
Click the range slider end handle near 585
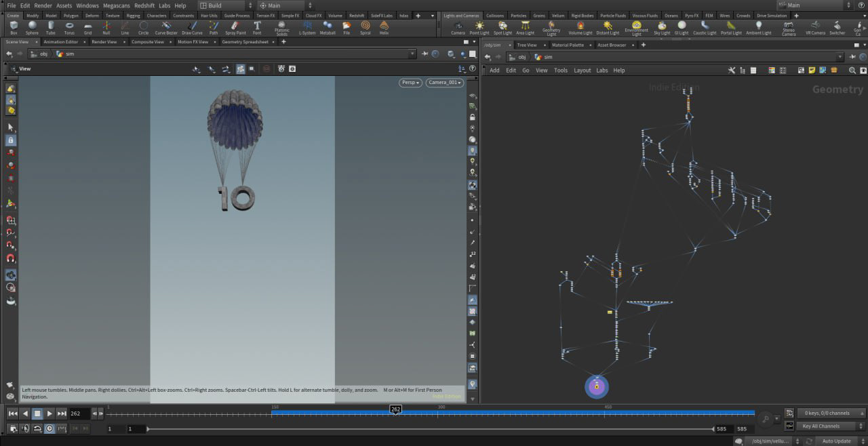713,429
